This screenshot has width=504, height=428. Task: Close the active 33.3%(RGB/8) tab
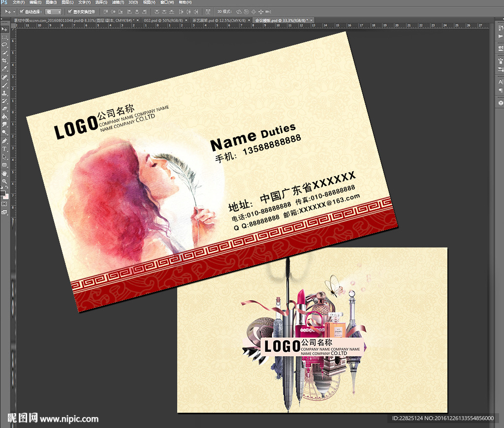coord(311,20)
